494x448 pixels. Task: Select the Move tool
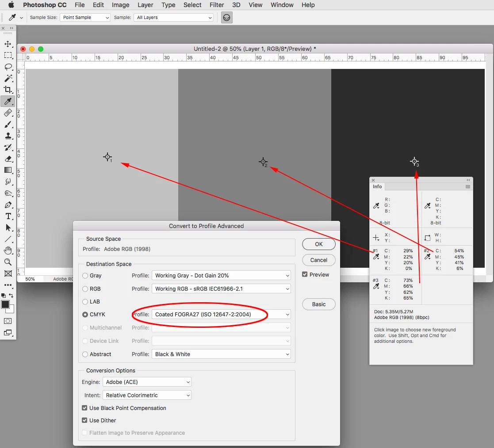(8, 44)
